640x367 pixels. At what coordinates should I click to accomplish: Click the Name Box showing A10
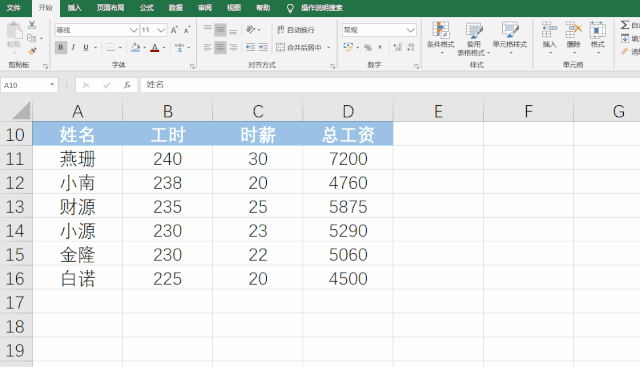29,85
